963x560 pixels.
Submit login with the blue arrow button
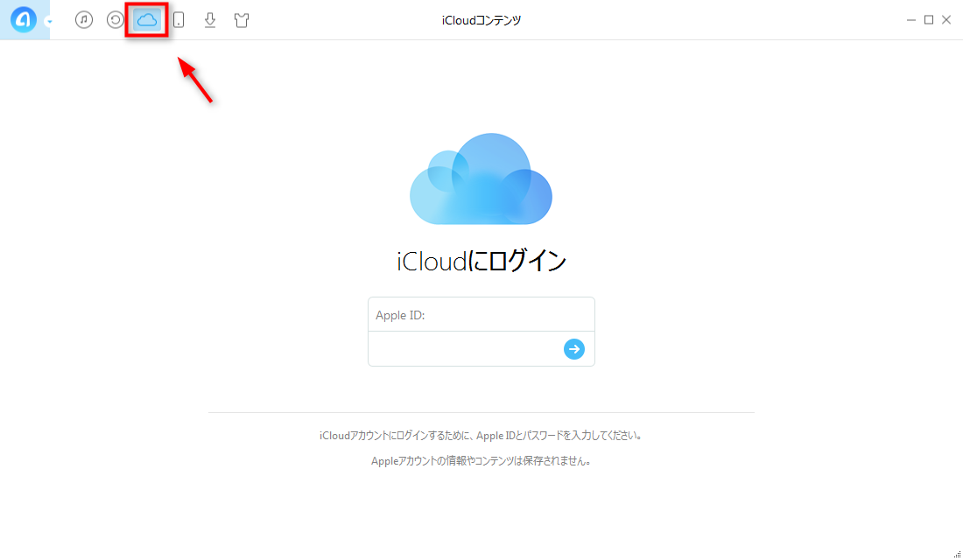[574, 349]
